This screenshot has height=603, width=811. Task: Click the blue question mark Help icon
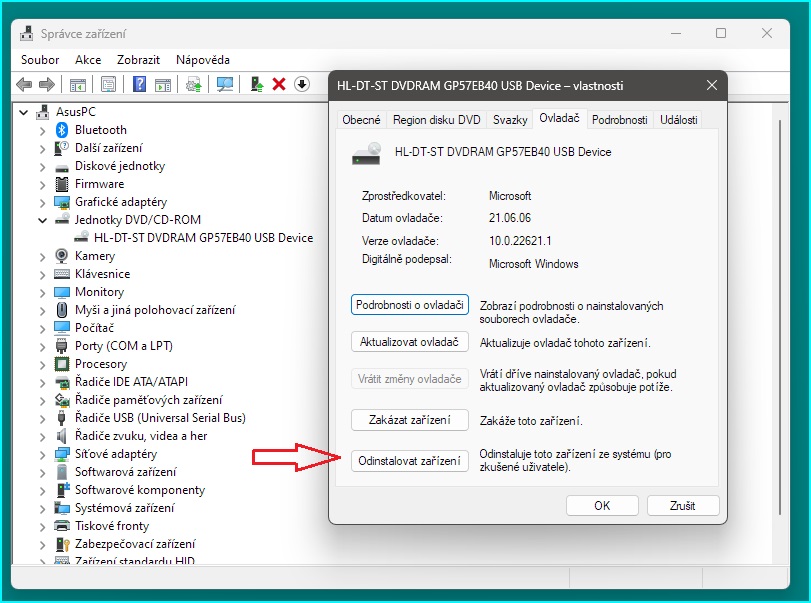[x=139, y=84]
